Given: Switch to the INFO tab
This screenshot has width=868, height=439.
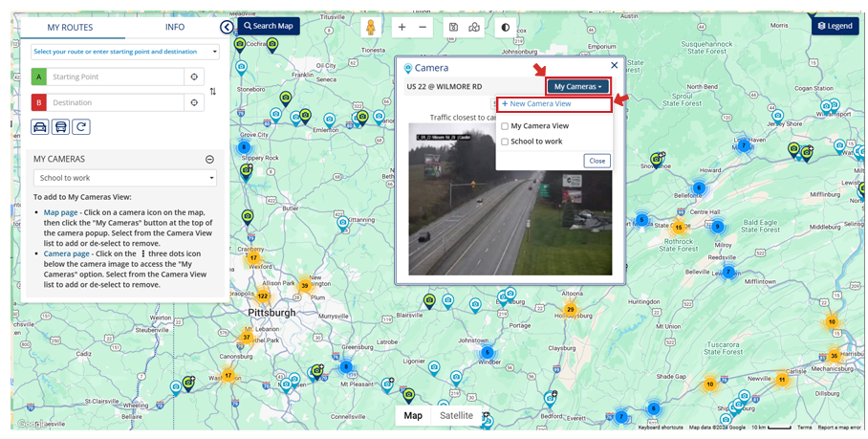Looking at the screenshot, I should [175, 27].
